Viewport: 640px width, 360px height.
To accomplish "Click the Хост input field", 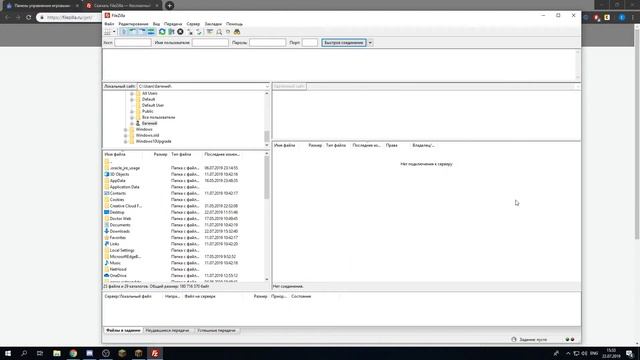I will [x=133, y=43].
